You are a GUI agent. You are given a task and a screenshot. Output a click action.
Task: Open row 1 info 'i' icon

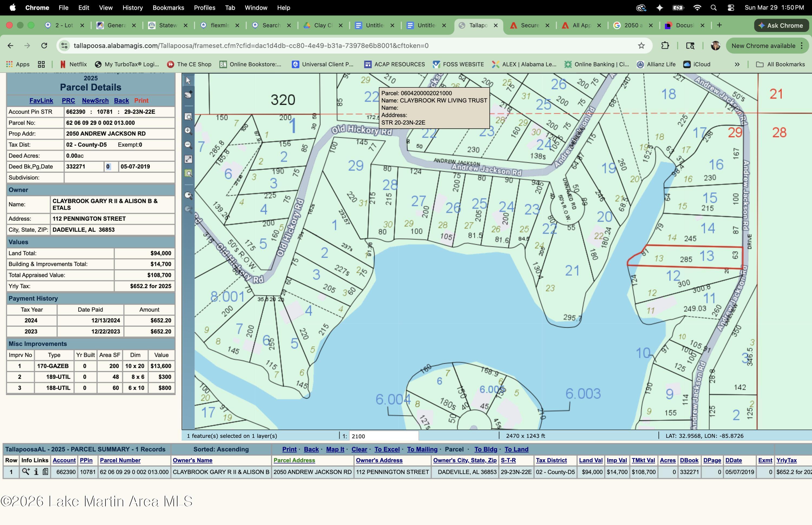36,472
